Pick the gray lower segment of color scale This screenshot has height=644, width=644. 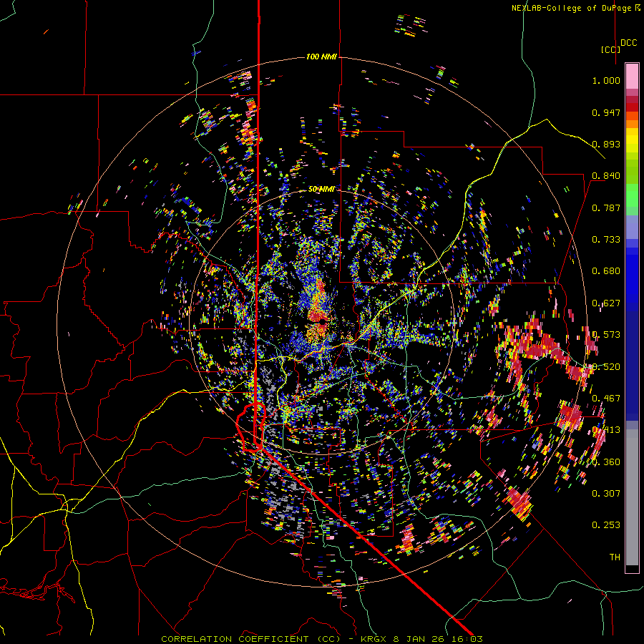pos(632,497)
